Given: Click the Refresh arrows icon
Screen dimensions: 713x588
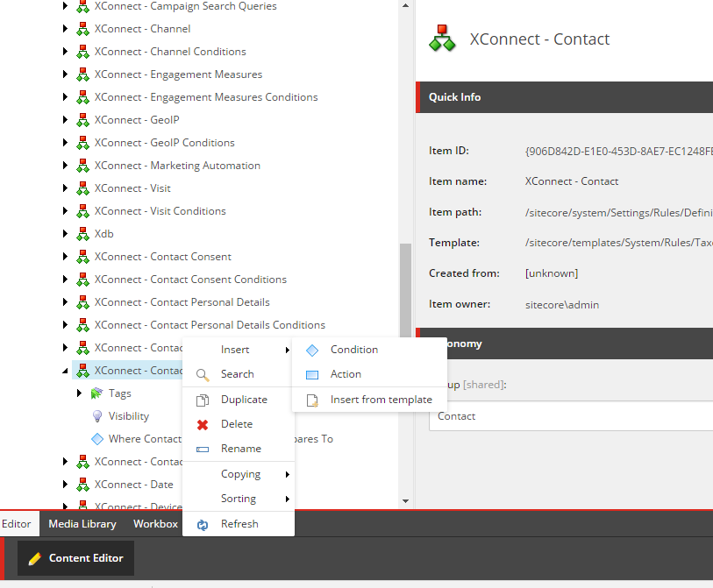Looking at the screenshot, I should tap(203, 525).
